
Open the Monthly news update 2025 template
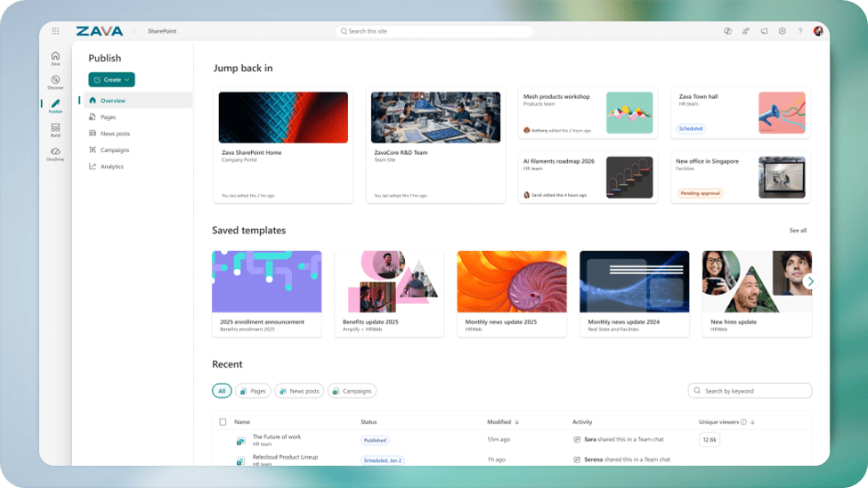click(512, 294)
